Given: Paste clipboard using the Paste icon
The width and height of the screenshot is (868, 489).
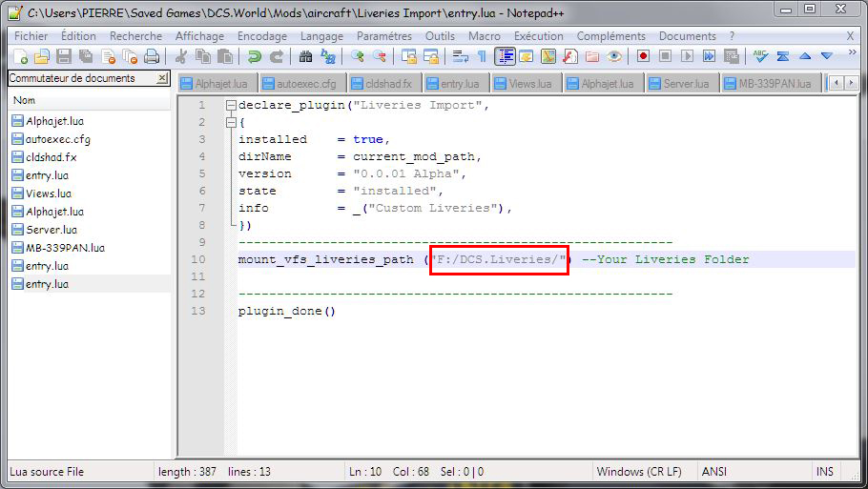Looking at the screenshot, I should point(225,56).
